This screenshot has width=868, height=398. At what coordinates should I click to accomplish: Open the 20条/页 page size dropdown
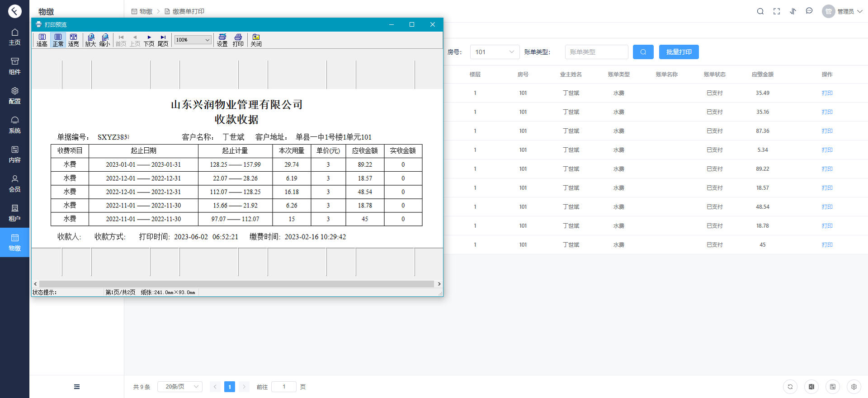pyautogui.click(x=180, y=387)
